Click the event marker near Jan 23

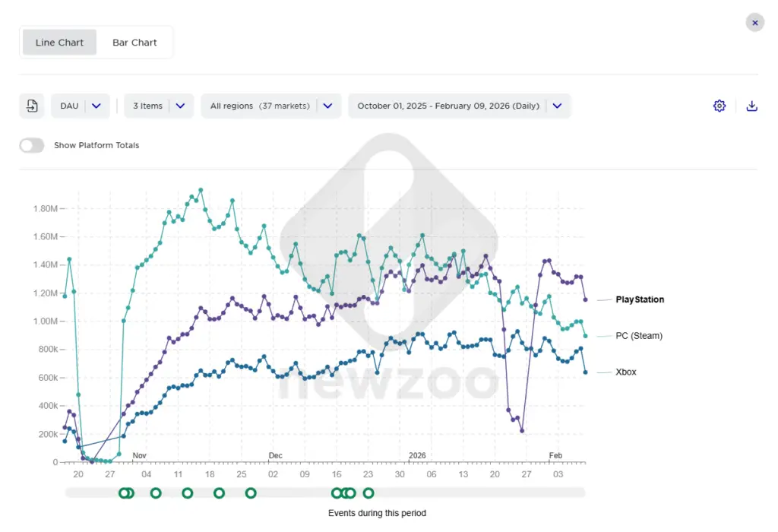pos(368,492)
